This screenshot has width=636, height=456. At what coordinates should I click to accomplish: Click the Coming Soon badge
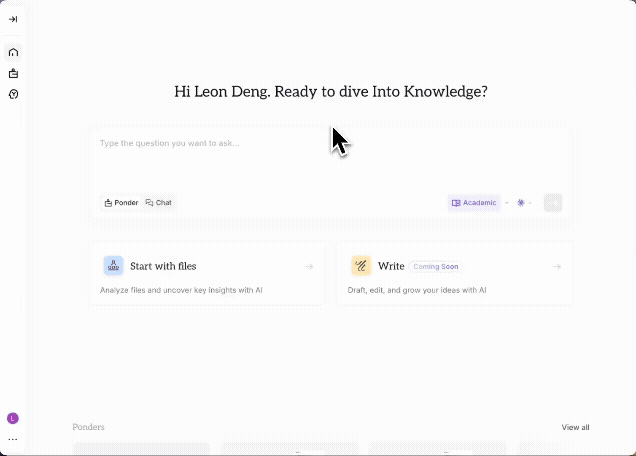click(436, 267)
